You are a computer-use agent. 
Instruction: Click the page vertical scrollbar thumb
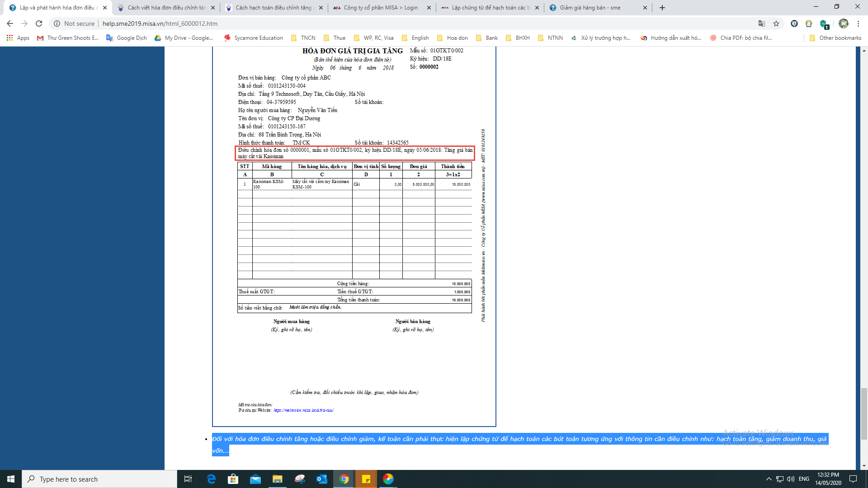(x=864, y=413)
